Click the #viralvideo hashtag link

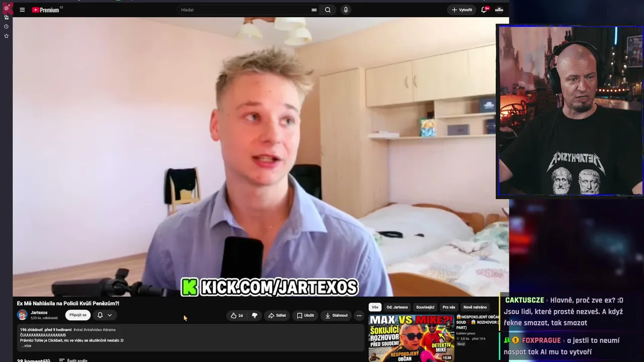93,330
